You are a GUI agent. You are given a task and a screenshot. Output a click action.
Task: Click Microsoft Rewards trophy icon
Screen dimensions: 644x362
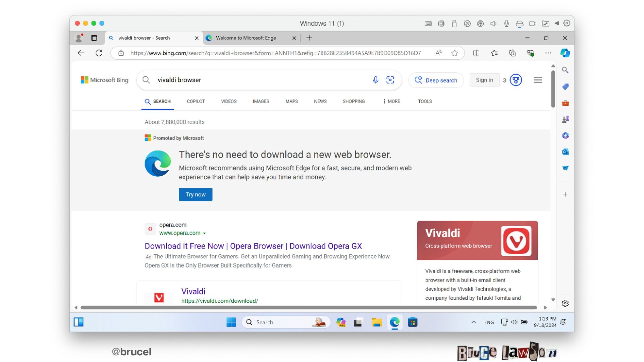(516, 80)
